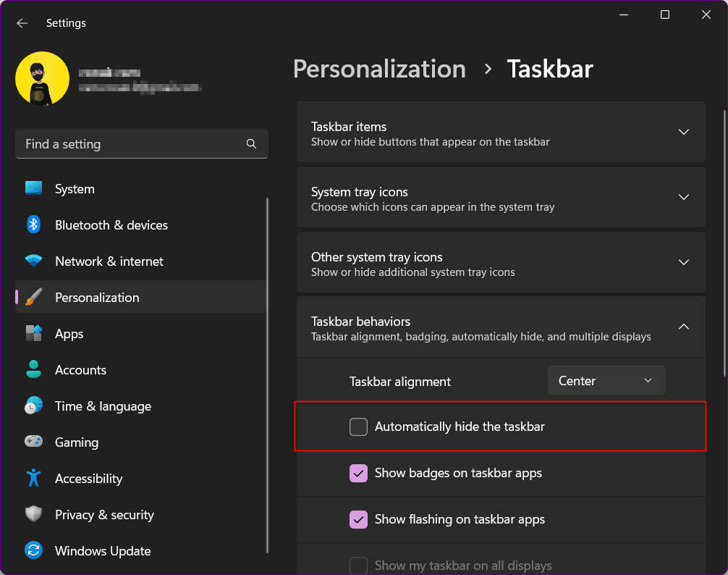Click the Accessibility label
This screenshot has width=728, height=575.
(x=89, y=479)
